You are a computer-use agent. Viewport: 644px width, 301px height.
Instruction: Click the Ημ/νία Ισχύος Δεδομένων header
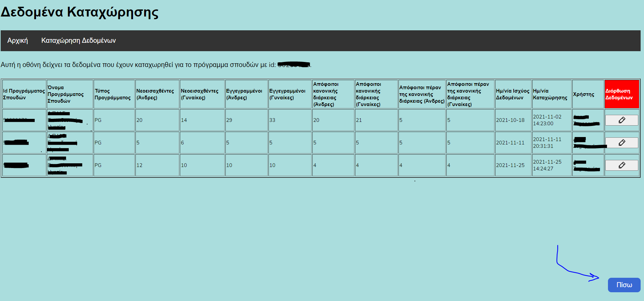click(513, 94)
